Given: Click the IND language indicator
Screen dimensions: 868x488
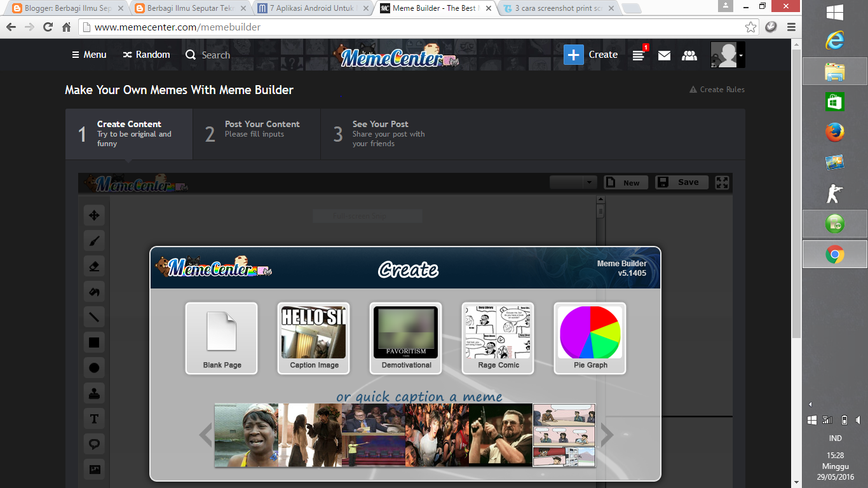Looking at the screenshot, I should click(x=836, y=438).
